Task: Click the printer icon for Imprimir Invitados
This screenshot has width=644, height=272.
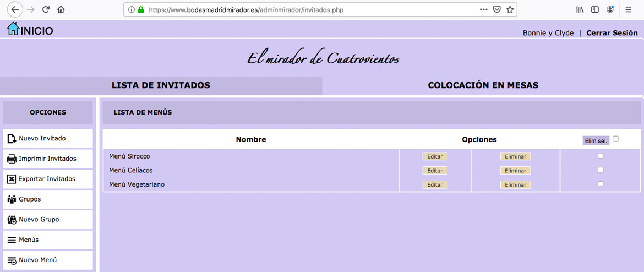Action: pos(12,159)
